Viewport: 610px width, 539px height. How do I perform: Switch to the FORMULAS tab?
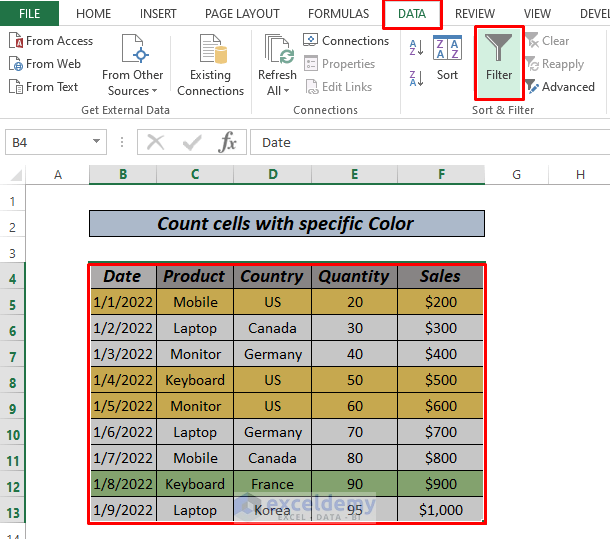click(x=338, y=14)
